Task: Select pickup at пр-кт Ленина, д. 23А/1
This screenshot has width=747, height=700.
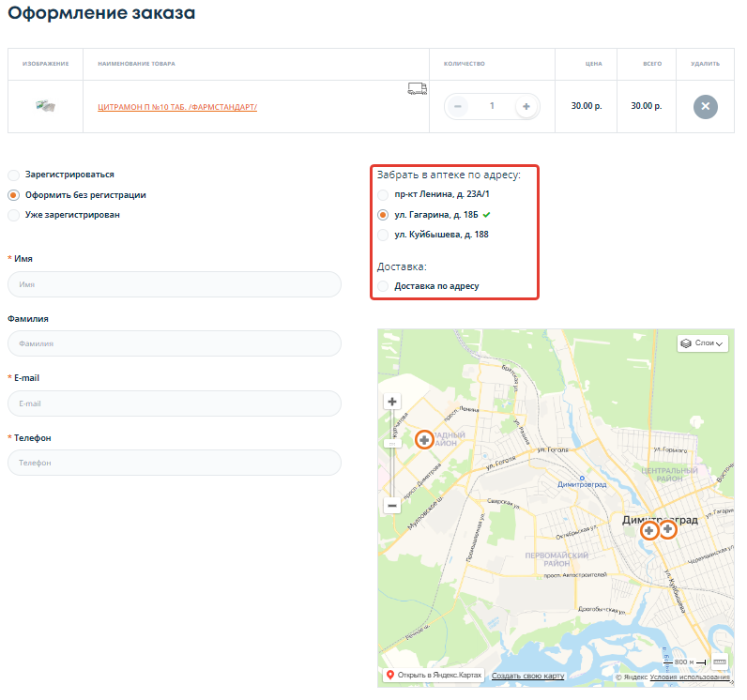Action: 383,194
